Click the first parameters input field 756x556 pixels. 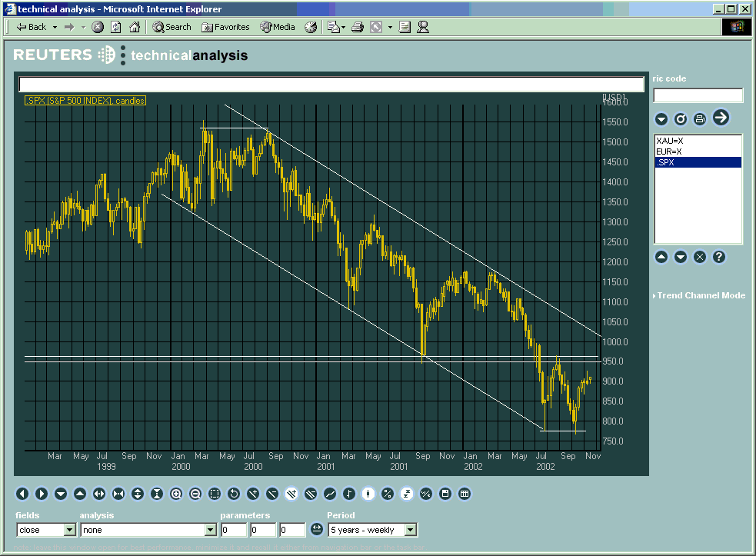click(234, 530)
